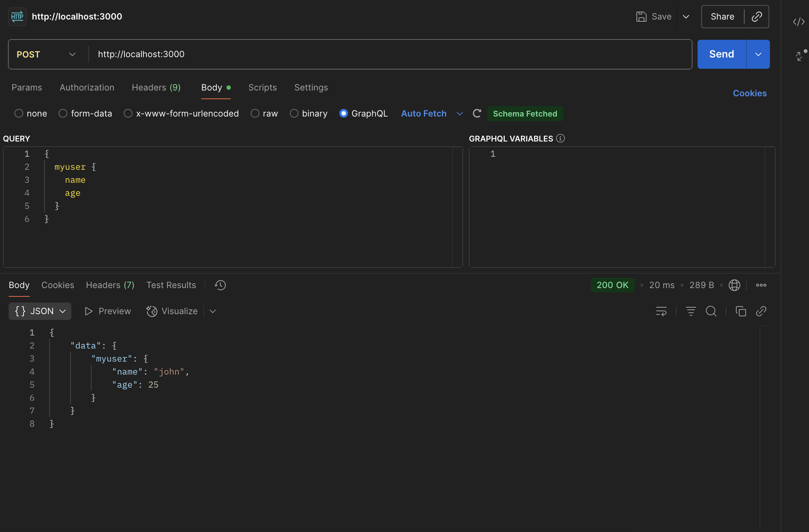Click inside the GraphQL variables editor
Viewport: 809px width, 532px height.
pos(622,207)
